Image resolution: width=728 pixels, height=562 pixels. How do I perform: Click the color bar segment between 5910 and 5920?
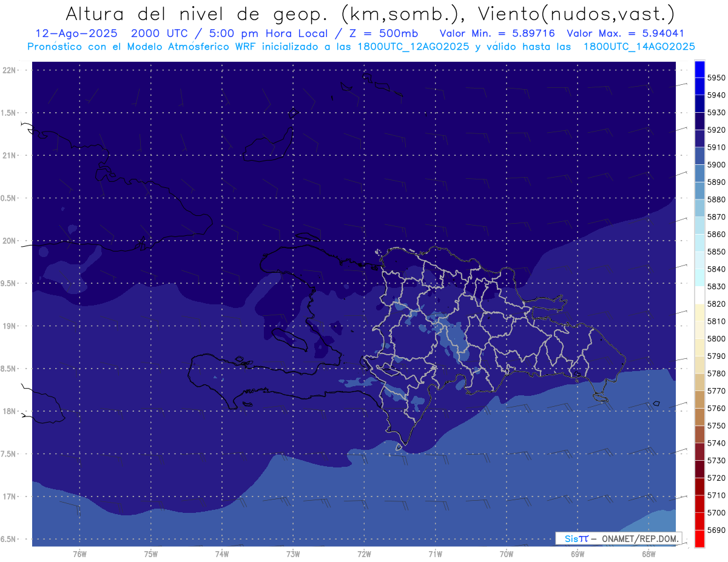(x=699, y=139)
